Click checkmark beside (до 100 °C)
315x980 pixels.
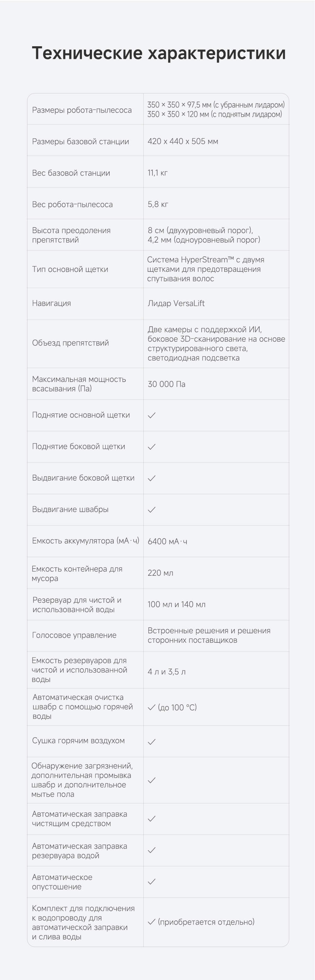click(152, 707)
